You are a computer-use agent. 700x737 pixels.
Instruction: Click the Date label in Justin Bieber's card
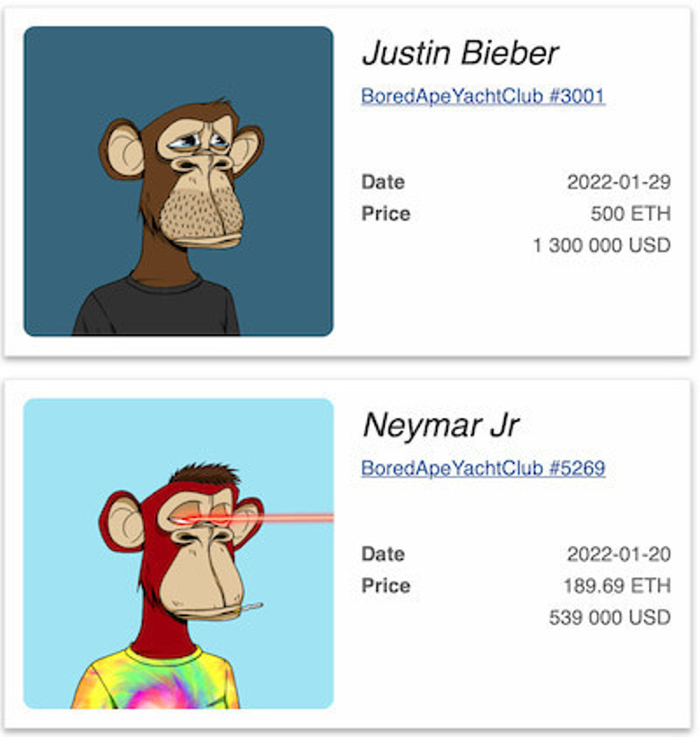coord(382,182)
